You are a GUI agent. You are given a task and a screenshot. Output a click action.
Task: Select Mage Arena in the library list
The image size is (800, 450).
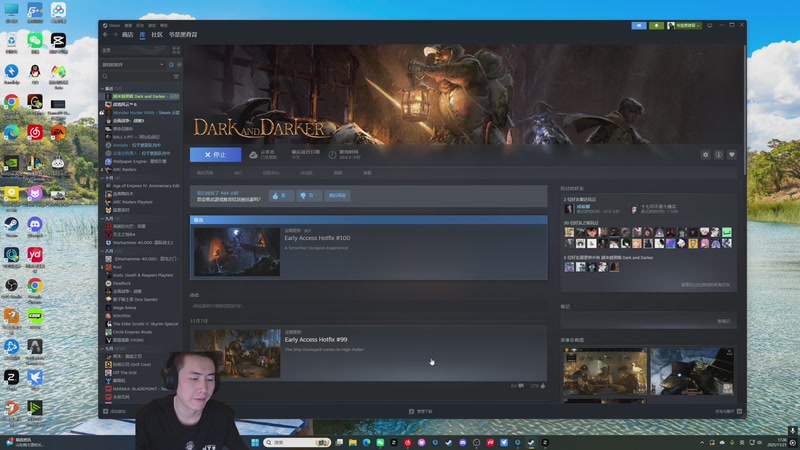tap(142, 308)
